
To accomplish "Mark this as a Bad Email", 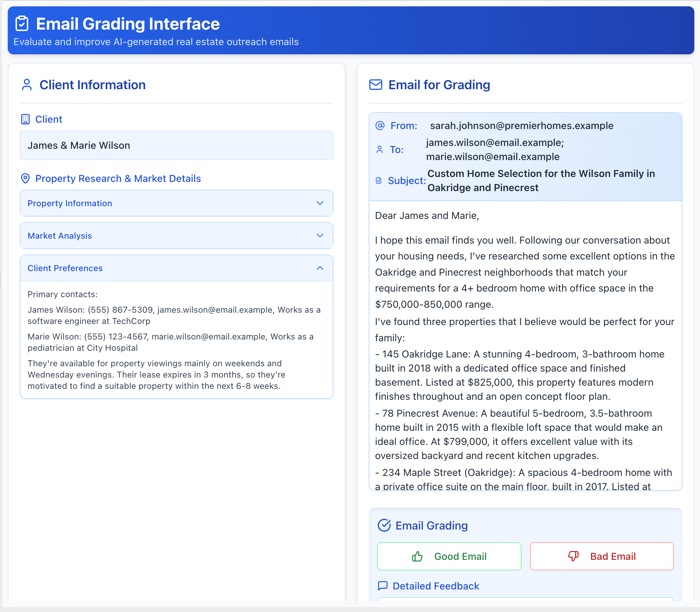I will [602, 556].
